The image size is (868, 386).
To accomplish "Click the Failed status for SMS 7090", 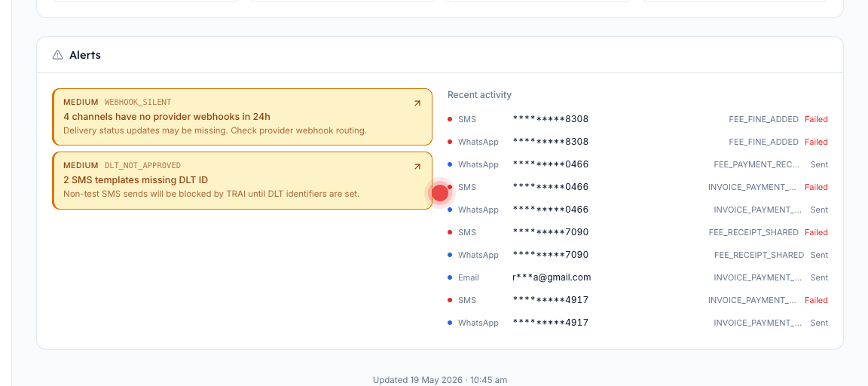I will tap(816, 232).
